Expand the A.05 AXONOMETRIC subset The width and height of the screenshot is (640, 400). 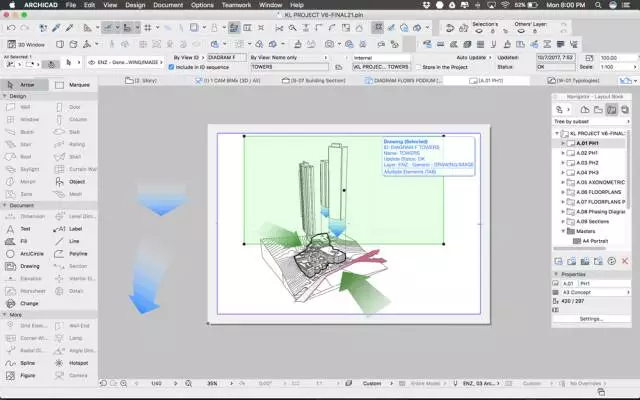[565, 183]
